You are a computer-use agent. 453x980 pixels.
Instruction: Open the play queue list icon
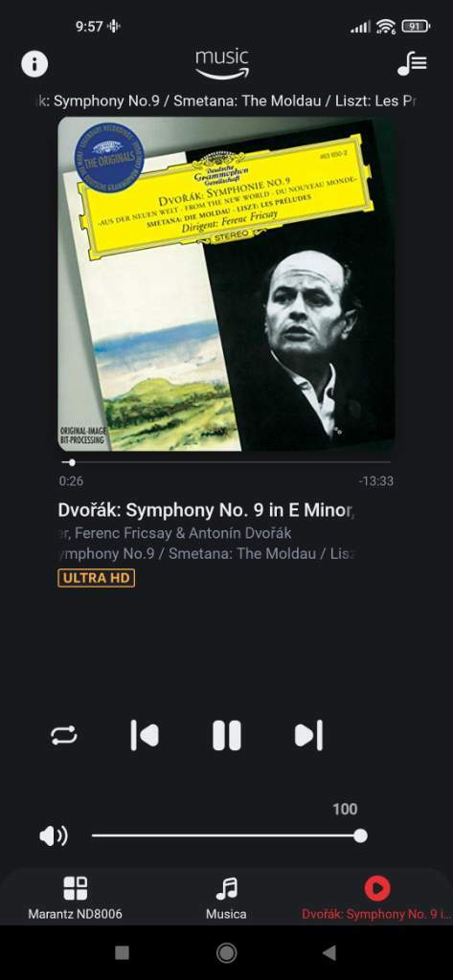coord(413,64)
